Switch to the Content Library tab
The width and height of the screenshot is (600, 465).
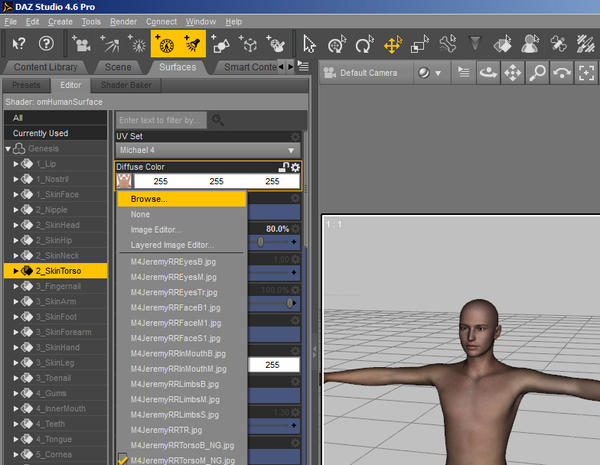coord(45,67)
